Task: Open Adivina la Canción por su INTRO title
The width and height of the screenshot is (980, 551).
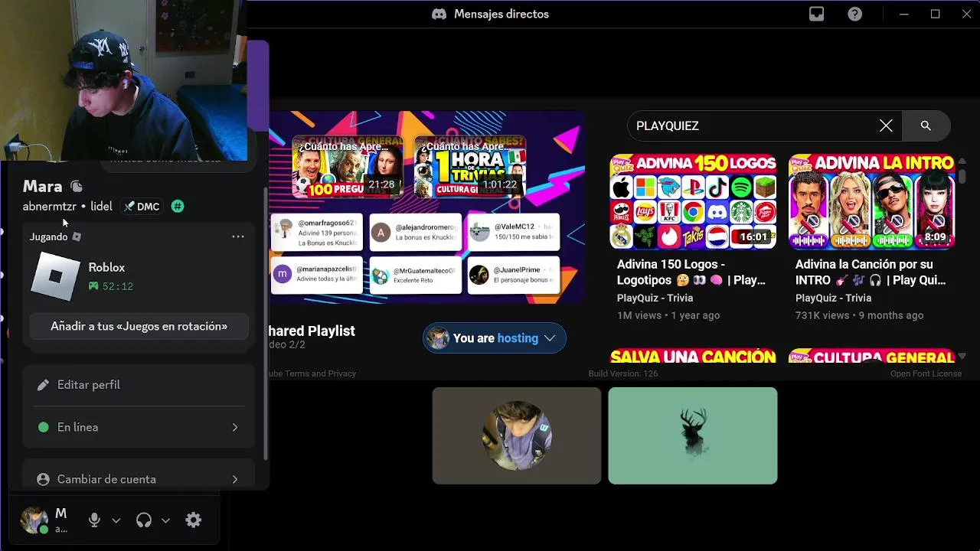Action: pos(871,272)
